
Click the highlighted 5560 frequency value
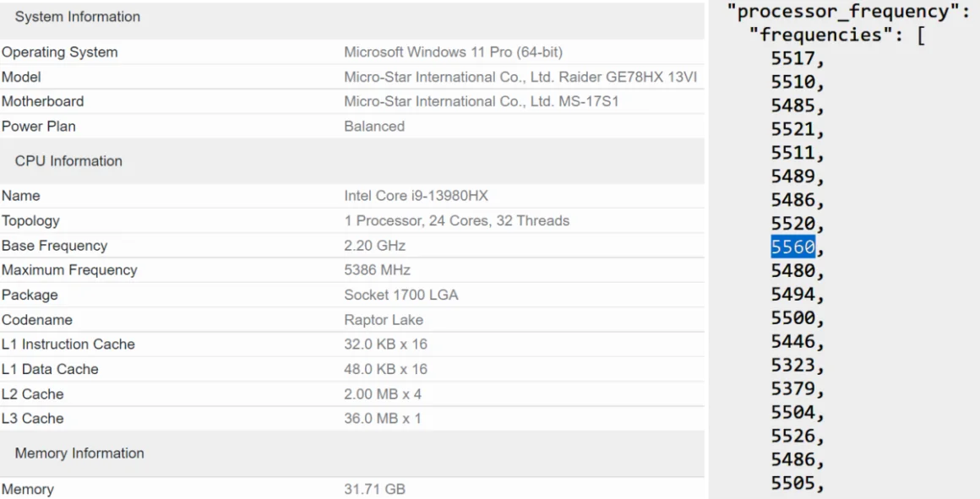point(793,247)
